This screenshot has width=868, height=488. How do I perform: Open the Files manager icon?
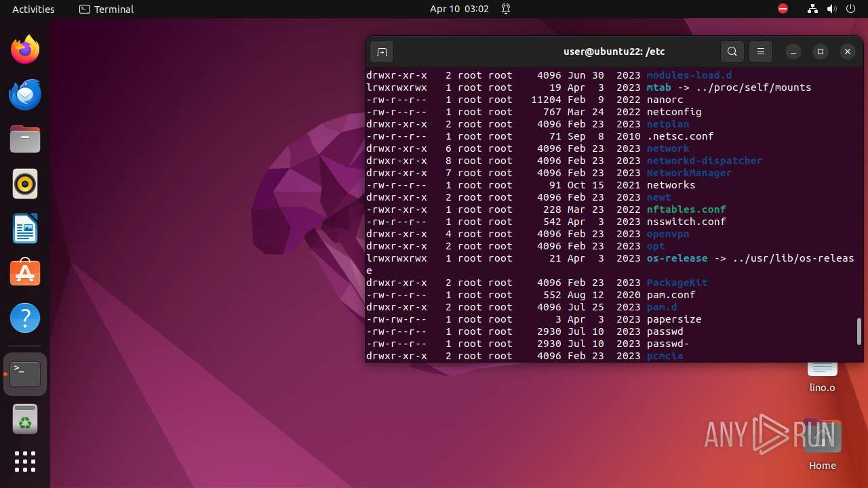tap(25, 139)
